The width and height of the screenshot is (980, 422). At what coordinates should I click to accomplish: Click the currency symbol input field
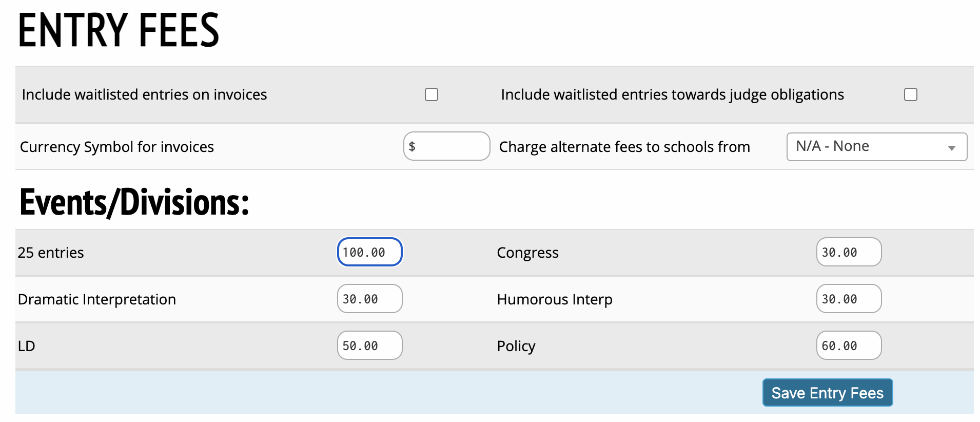point(446,146)
